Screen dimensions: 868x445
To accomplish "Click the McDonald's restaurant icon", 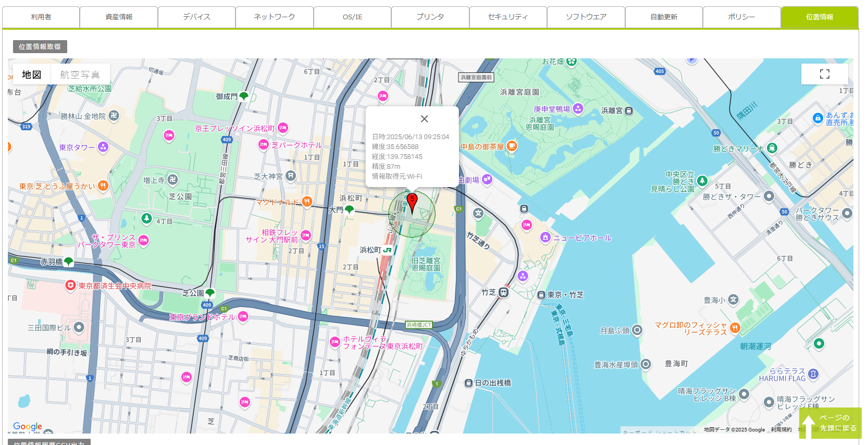I will pos(307,202).
